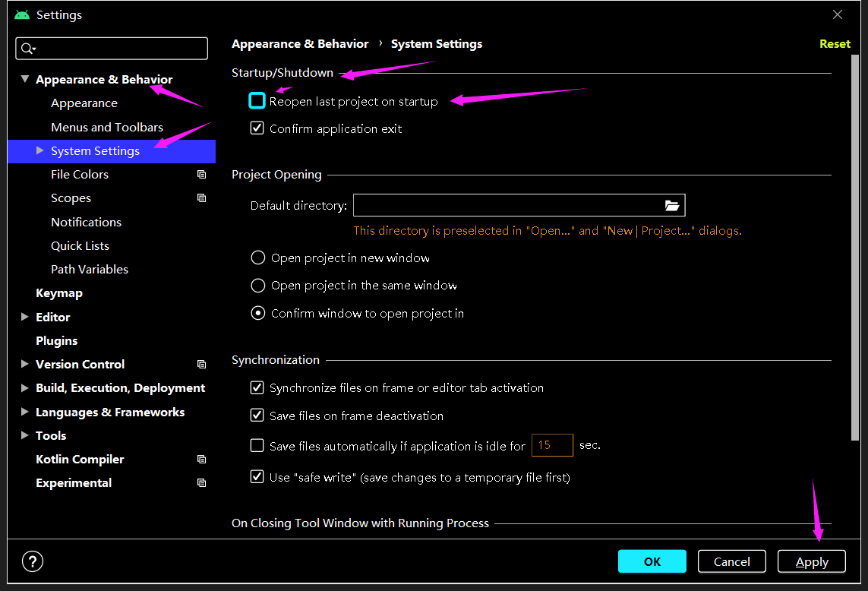868x591 pixels.
Task: Select Open project in new window
Action: pyautogui.click(x=258, y=258)
